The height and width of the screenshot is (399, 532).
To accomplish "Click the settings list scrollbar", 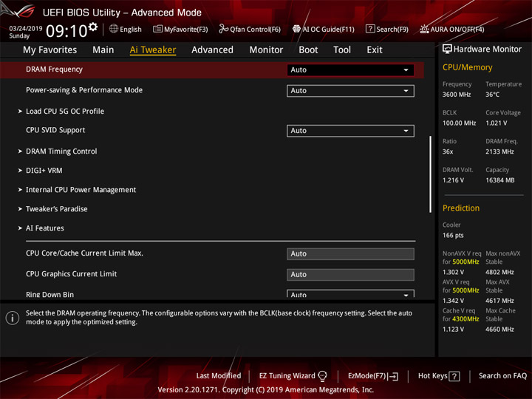I will (x=430, y=174).
